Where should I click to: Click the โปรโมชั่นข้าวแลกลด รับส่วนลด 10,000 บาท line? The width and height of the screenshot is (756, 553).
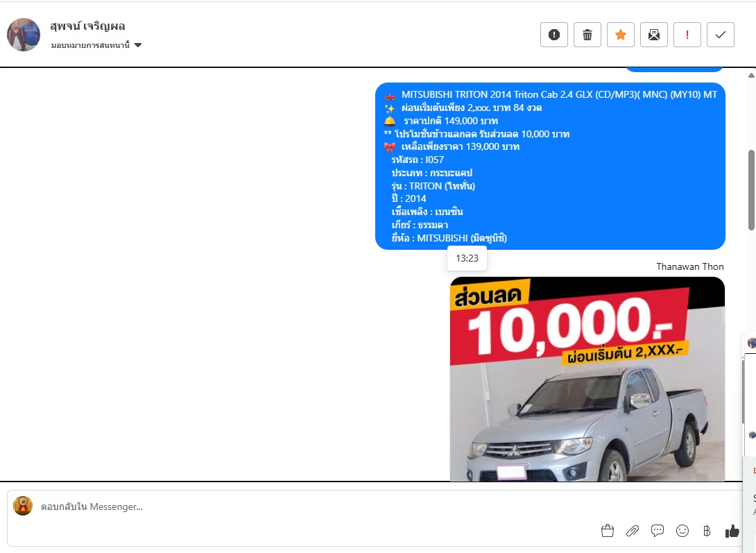coord(477,134)
